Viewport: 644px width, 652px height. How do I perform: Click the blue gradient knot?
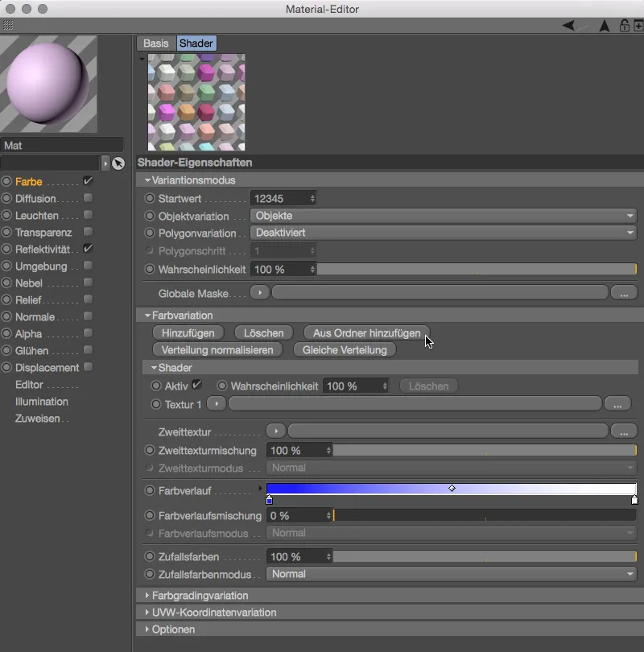tap(269, 500)
